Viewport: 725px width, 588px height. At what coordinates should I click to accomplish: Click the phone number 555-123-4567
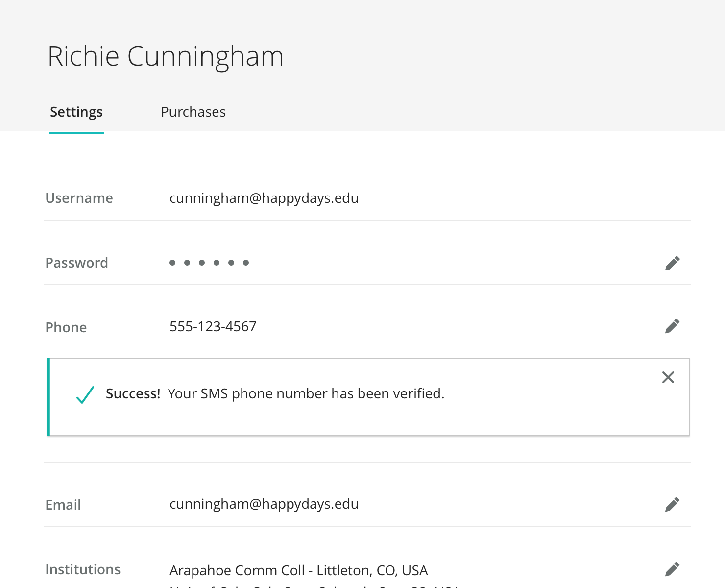pyautogui.click(x=213, y=327)
